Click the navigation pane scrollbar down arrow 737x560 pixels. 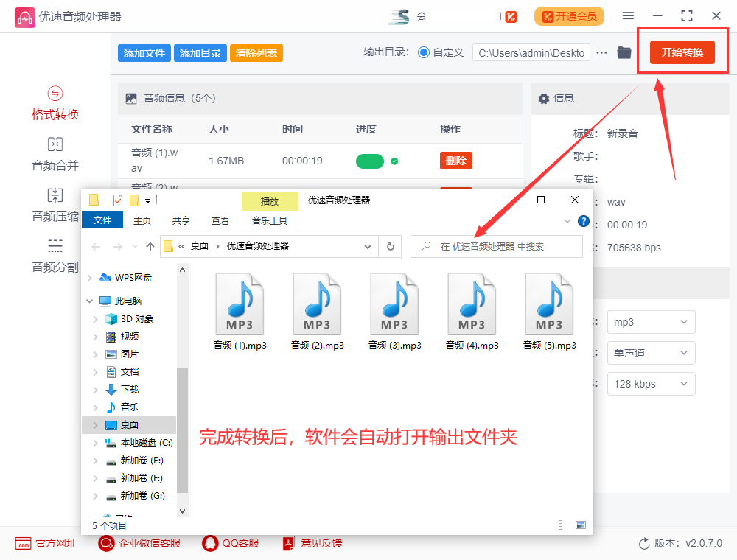point(182,511)
